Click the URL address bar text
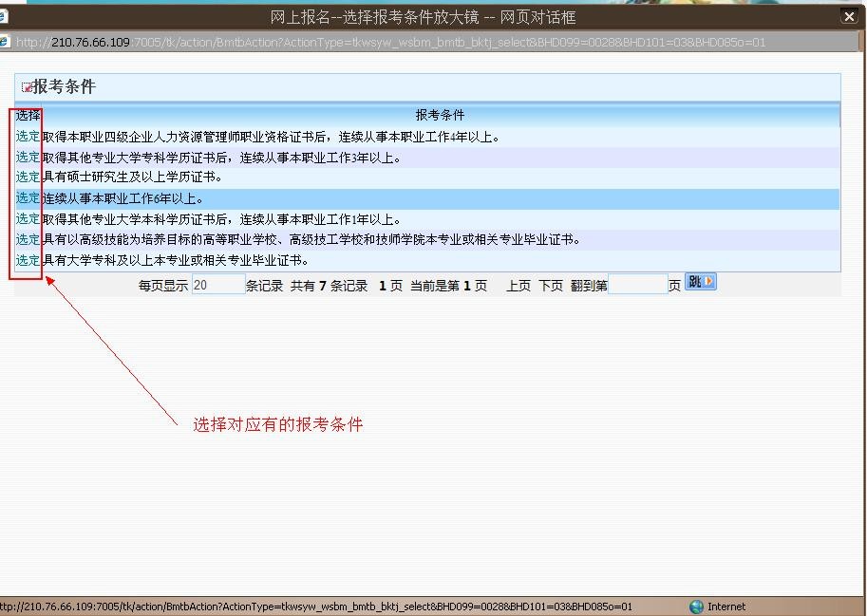The image size is (867, 616). click(x=389, y=42)
